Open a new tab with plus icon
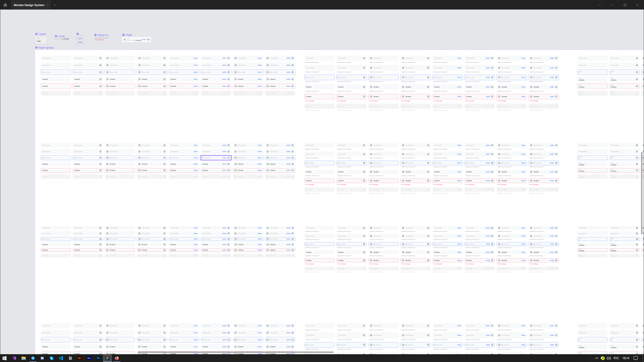 (x=55, y=5)
